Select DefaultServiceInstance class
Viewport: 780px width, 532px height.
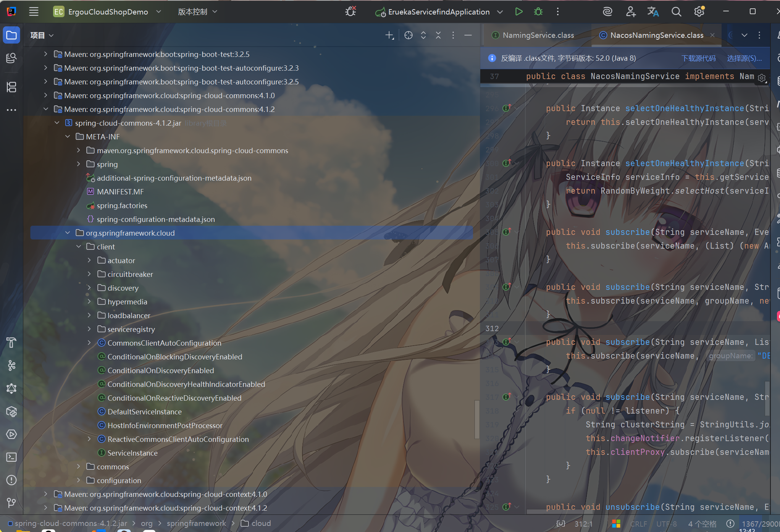pyautogui.click(x=144, y=412)
